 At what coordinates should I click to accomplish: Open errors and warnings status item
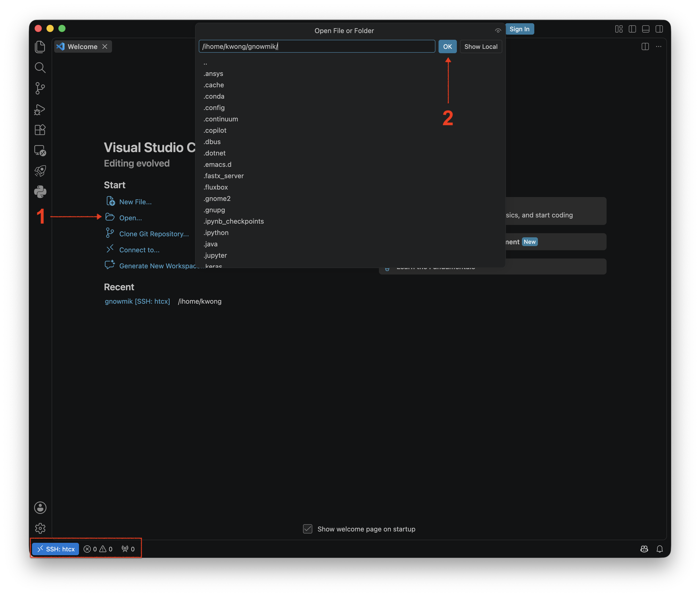click(x=98, y=549)
